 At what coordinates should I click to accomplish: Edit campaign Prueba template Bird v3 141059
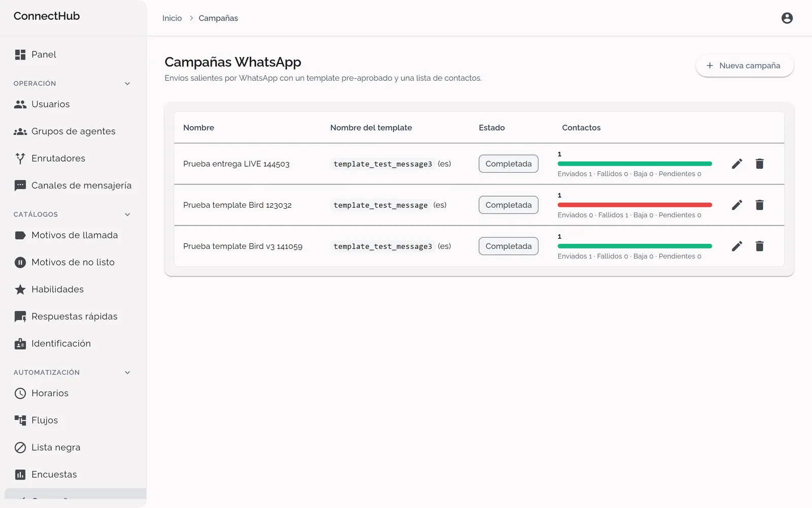(737, 246)
